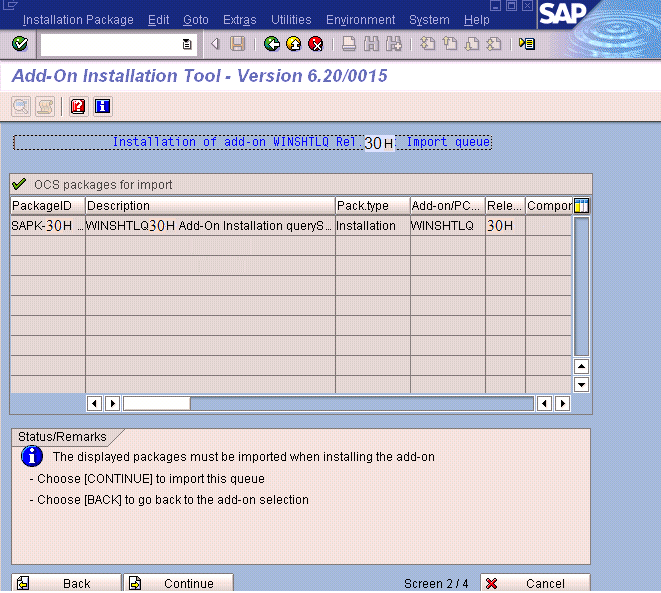Click the Next Page icon

472,44
